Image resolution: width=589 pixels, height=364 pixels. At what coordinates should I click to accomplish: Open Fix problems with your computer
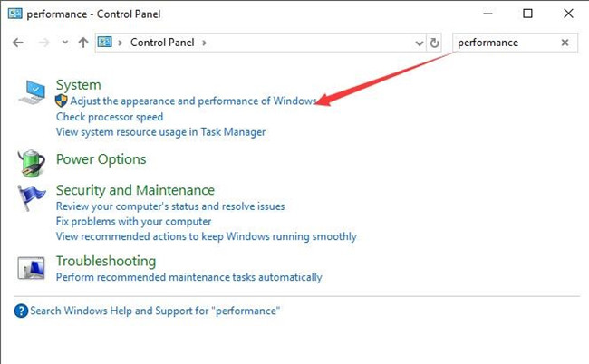(x=133, y=222)
